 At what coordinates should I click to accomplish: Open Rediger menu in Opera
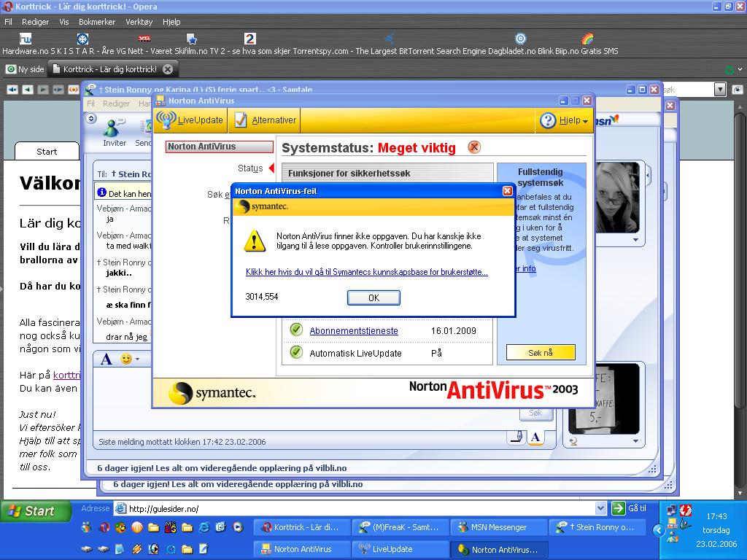[x=35, y=22]
